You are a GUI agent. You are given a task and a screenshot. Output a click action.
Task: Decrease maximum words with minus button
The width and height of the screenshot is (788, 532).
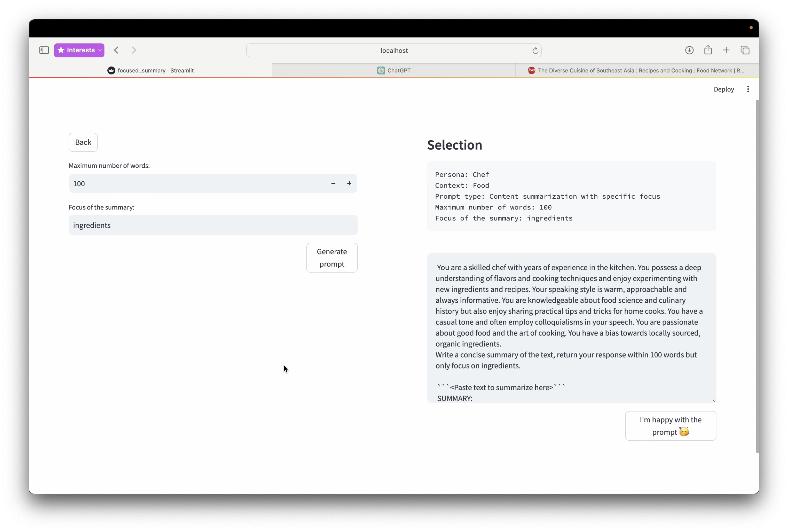[x=333, y=183]
